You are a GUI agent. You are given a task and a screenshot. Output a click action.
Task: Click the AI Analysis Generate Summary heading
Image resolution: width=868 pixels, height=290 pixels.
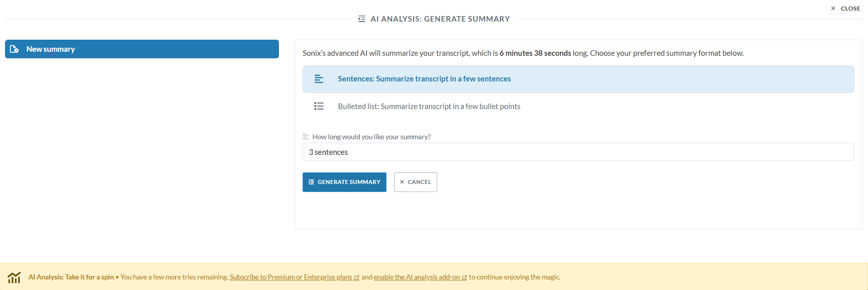(x=440, y=19)
